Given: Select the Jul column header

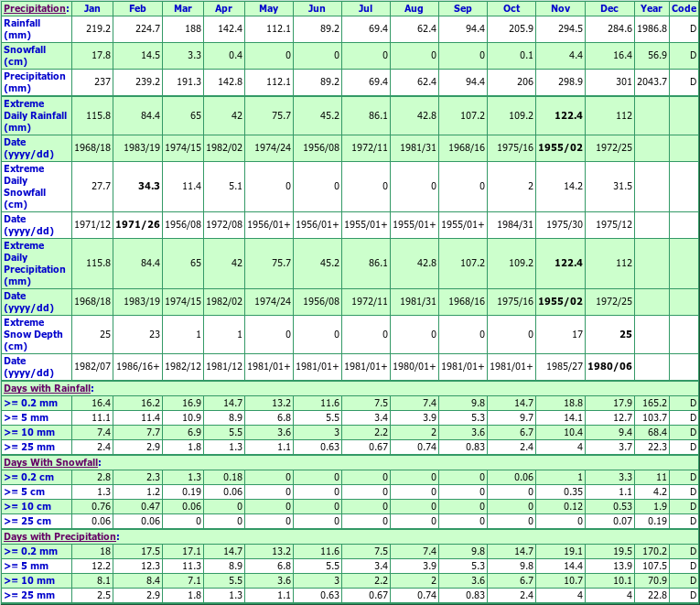Looking at the screenshot, I should pyautogui.click(x=365, y=8).
